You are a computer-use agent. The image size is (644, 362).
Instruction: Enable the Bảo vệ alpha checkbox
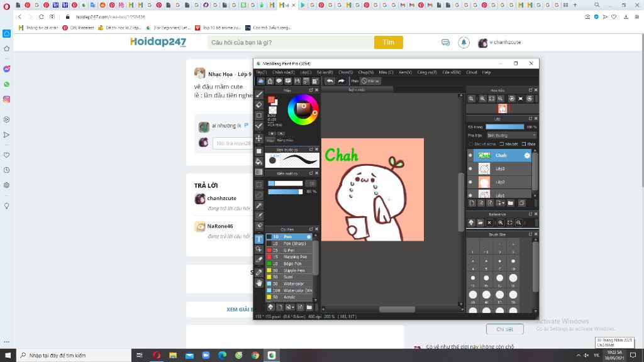click(x=470, y=144)
